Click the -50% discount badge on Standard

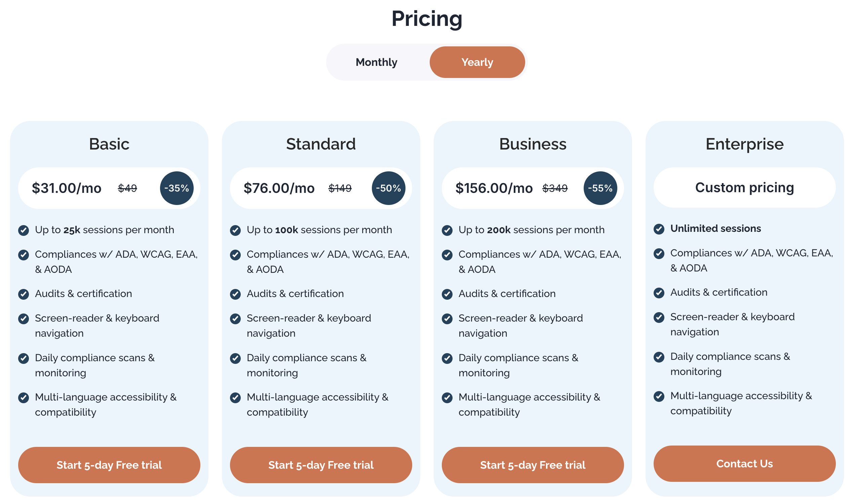tap(388, 188)
